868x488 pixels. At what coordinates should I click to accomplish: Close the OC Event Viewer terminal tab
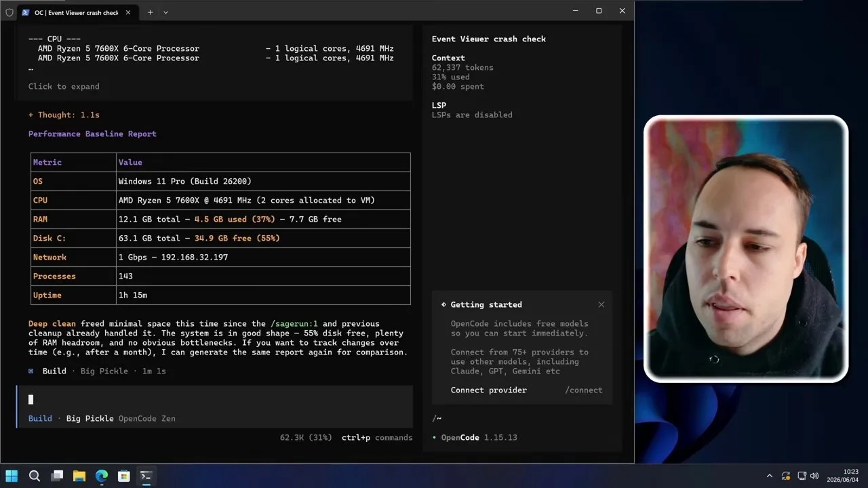127,12
